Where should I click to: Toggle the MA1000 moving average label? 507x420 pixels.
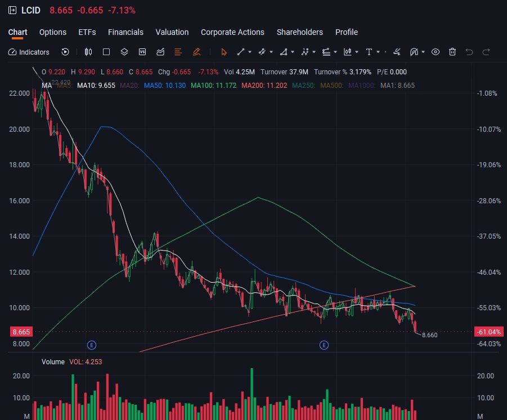click(x=361, y=86)
